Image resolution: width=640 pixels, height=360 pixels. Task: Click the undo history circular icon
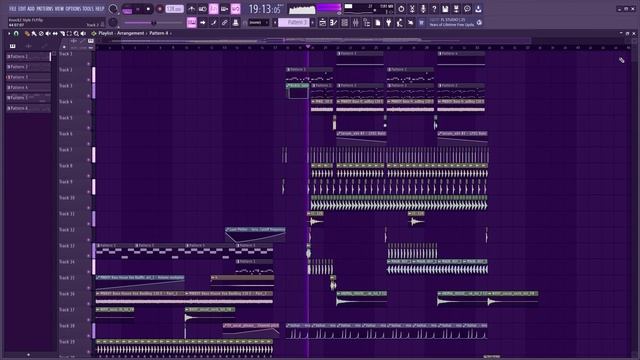(401, 9)
